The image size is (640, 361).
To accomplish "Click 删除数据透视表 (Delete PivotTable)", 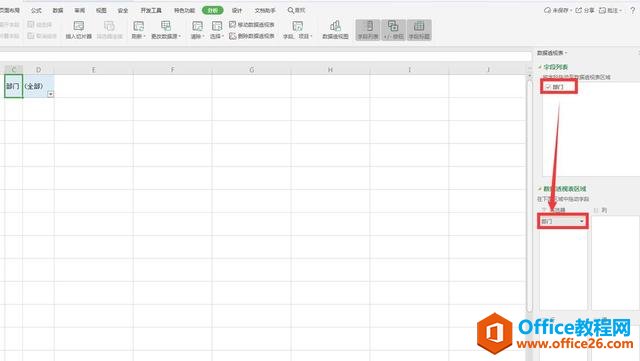I will tap(252, 36).
